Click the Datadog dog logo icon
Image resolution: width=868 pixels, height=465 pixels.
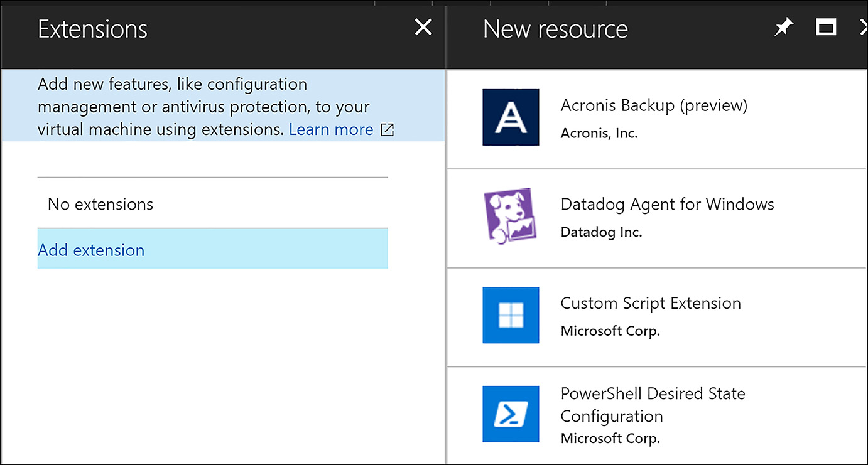click(511, 216)
